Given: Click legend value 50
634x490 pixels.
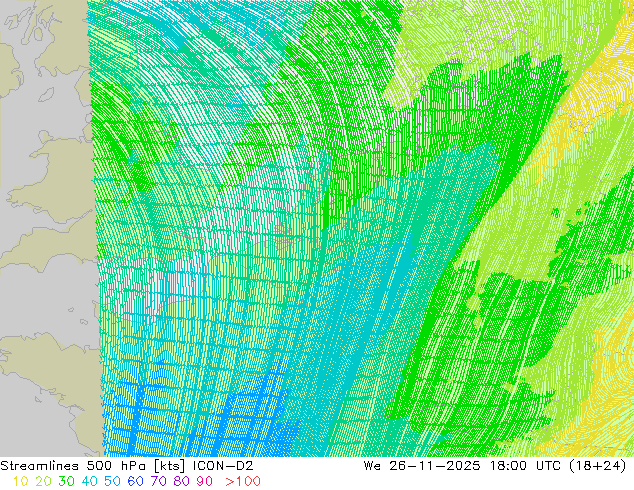Looking at the screenshot, I should tap(112, 482).
